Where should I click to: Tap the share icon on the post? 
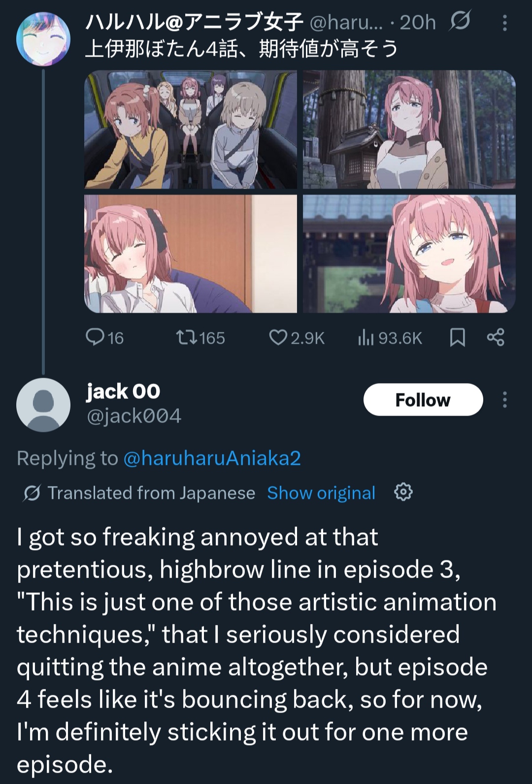pos(496,337)
